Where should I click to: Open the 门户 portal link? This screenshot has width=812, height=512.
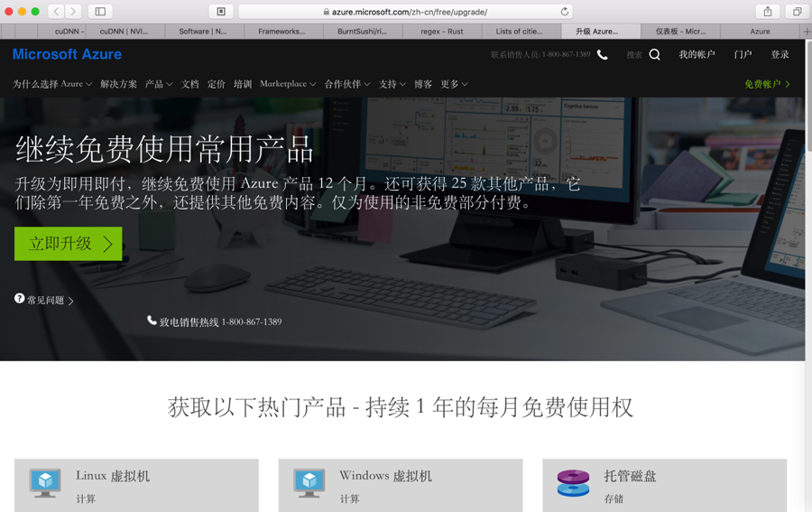743,54
